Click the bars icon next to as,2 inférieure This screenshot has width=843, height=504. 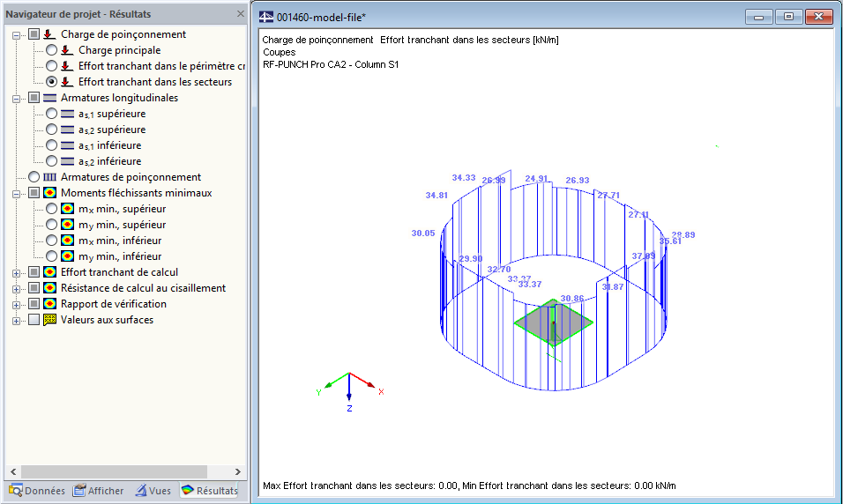[67, 161]
